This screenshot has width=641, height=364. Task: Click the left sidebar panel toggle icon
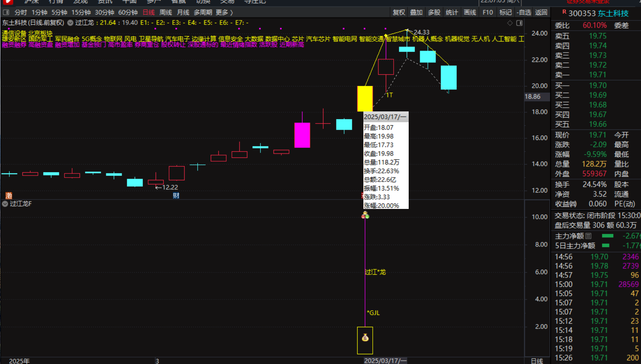tap(6, 12)
